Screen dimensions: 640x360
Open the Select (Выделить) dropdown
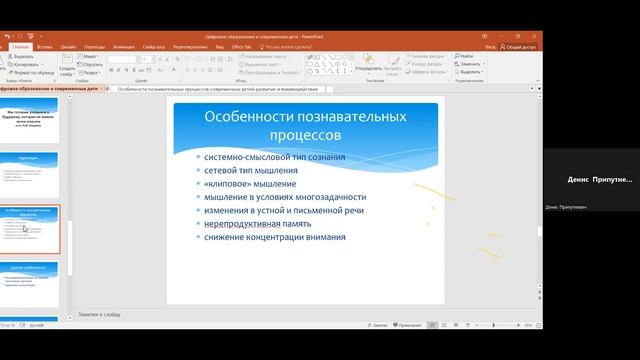tap(469, 72)
